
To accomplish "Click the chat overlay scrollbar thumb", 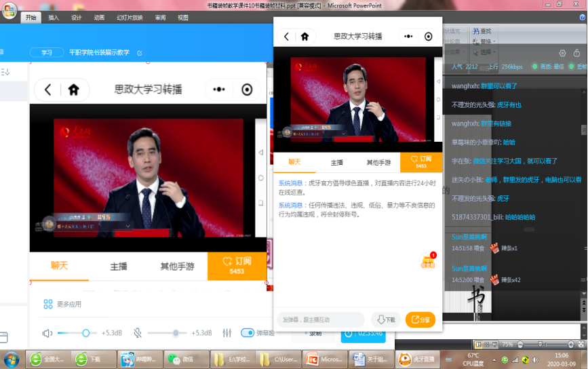I will tap(583, 130).
